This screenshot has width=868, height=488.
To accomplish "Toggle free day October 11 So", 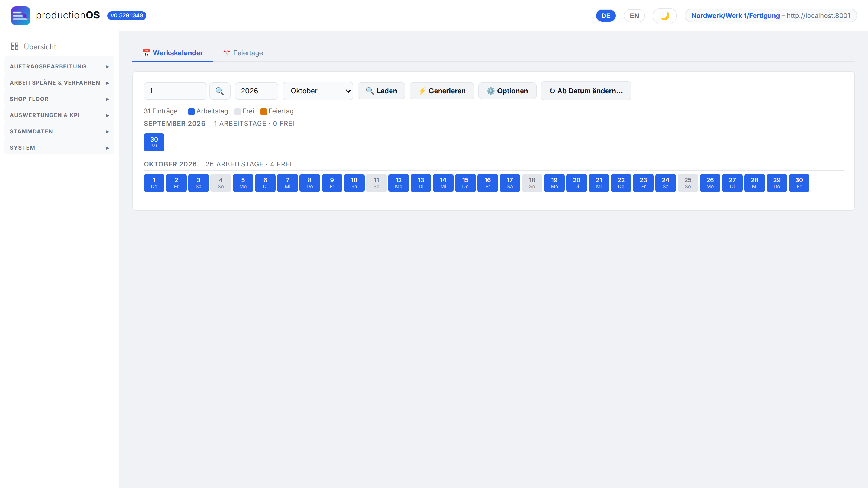I will point(376,183).
